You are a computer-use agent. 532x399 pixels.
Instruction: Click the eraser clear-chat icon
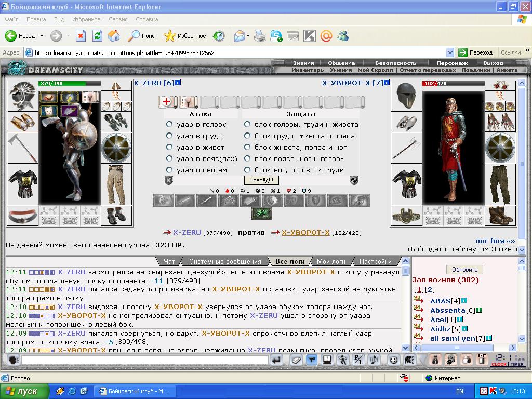point(296,360)
